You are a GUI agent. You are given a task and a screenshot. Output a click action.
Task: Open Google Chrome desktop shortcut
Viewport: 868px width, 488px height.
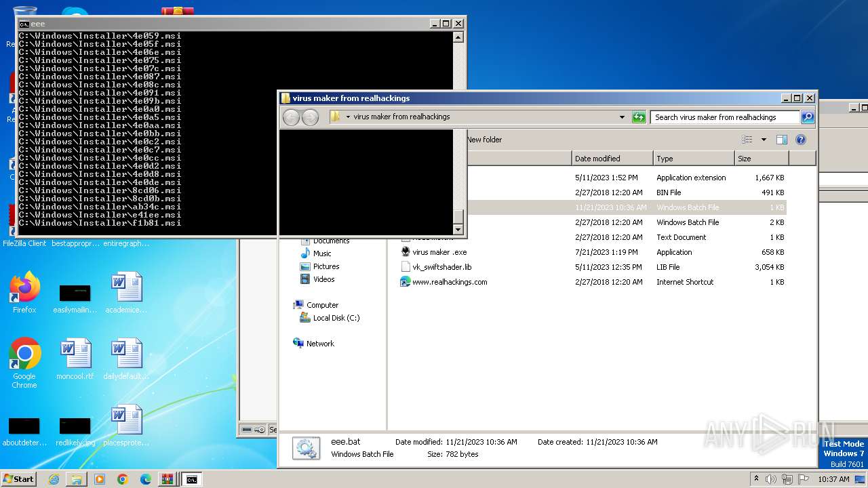pos(24,363)
